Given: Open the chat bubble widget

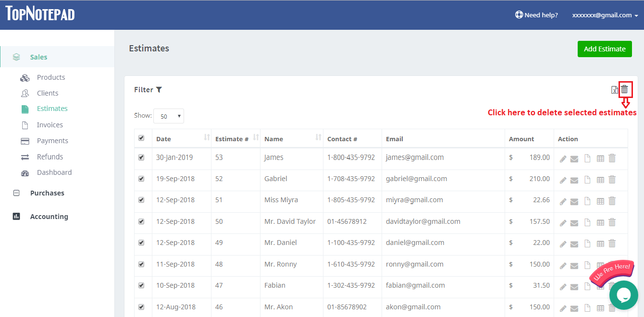Looking at the screenshot, I should (623, 295).
